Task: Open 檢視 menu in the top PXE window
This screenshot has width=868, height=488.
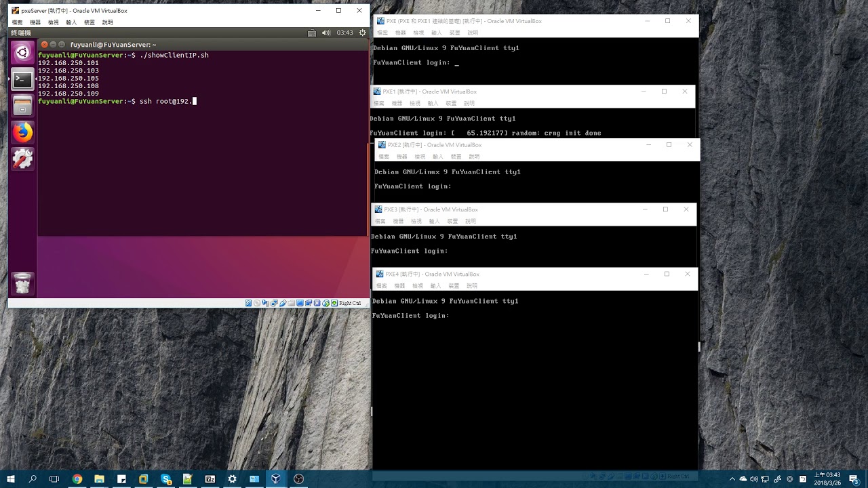Action: tap(418, 33)
